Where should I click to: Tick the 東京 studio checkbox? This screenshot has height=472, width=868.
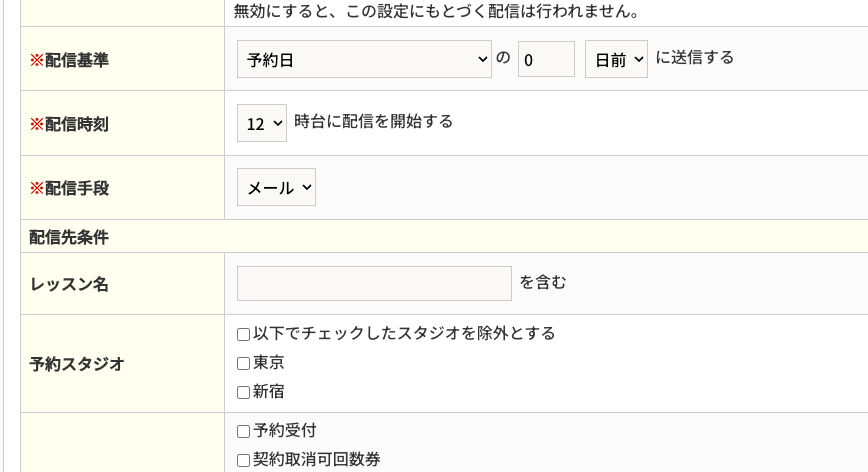(244, 363)
